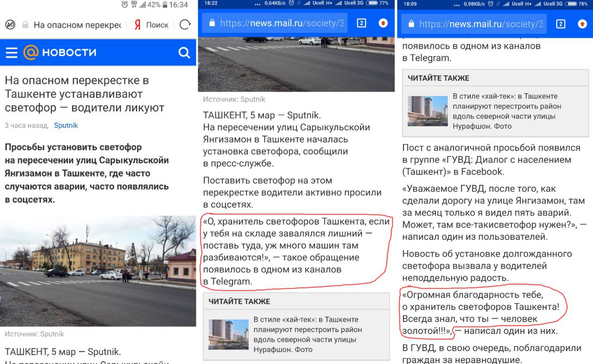The width and height of the screenshot is (593, 364).
Task: Open the tab counter in the right browser
Action: [561, 24]
